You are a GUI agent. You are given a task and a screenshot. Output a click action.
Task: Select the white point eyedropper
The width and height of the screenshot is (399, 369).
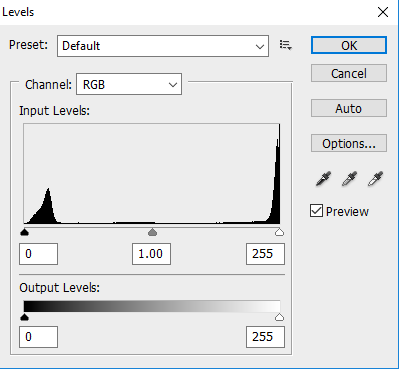pyautogui.click(x=375, y=179)
